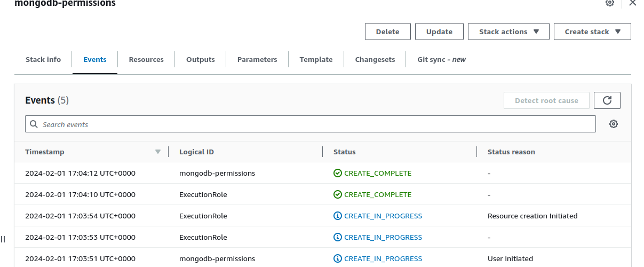Click CREATE_COMPLETE status icon for mongodb-permissions
Image resolution: width=644 pixels, height=267 pixels.
(x=338, y=173)
